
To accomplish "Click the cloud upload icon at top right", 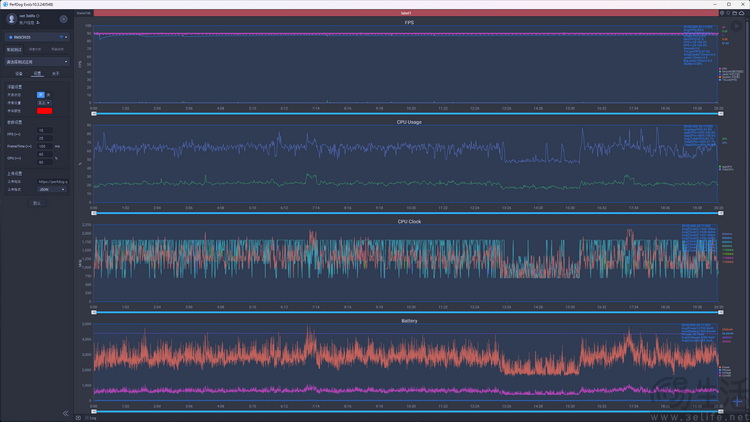I will tap(741, 13).
